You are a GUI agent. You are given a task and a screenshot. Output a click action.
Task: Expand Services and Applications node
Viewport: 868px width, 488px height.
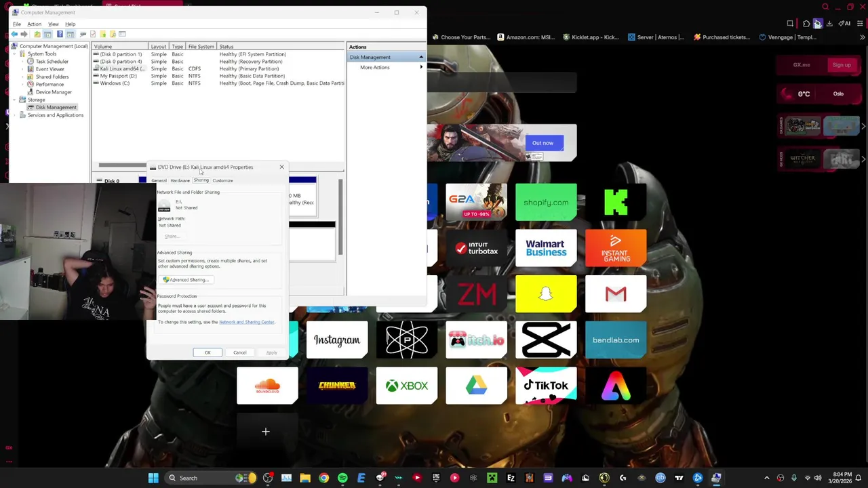click(x=14, y=115)
